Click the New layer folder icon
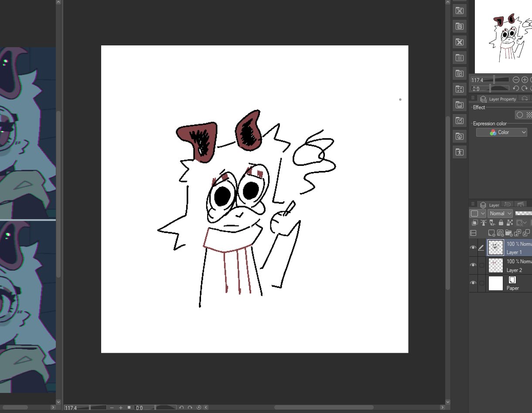 pos(508,233)
